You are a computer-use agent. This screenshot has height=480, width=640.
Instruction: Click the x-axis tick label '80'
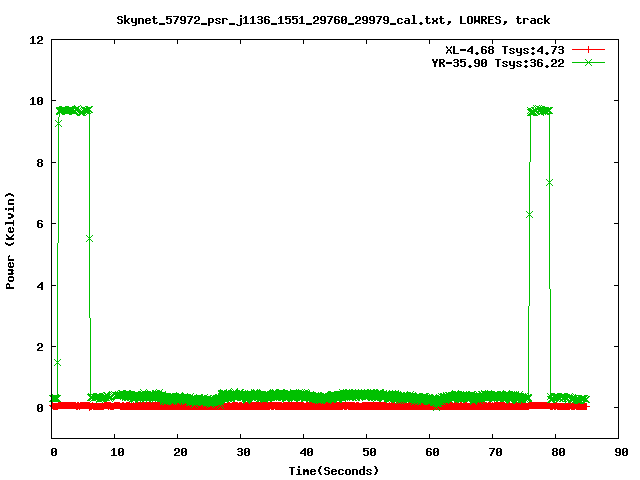[x=558, y=452]
